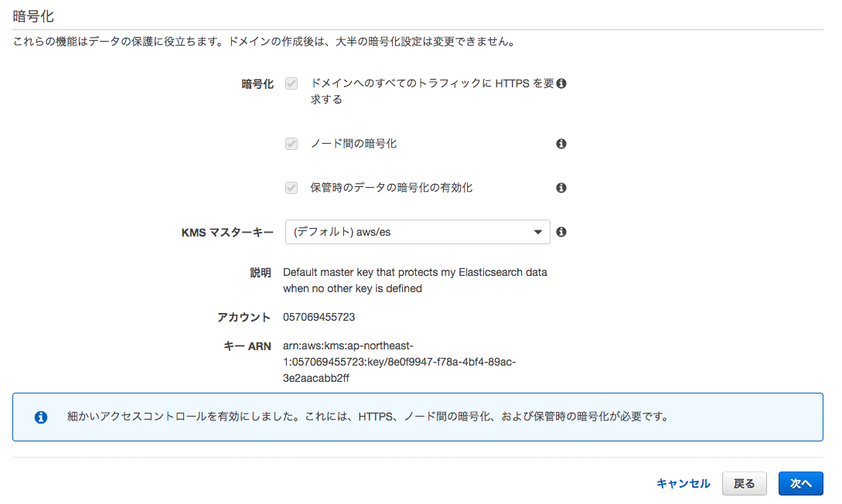This screenshot has height=504, width=842.
Task: Click info icon next to ノード間の暗号化
Action: (x=561, y=144)
